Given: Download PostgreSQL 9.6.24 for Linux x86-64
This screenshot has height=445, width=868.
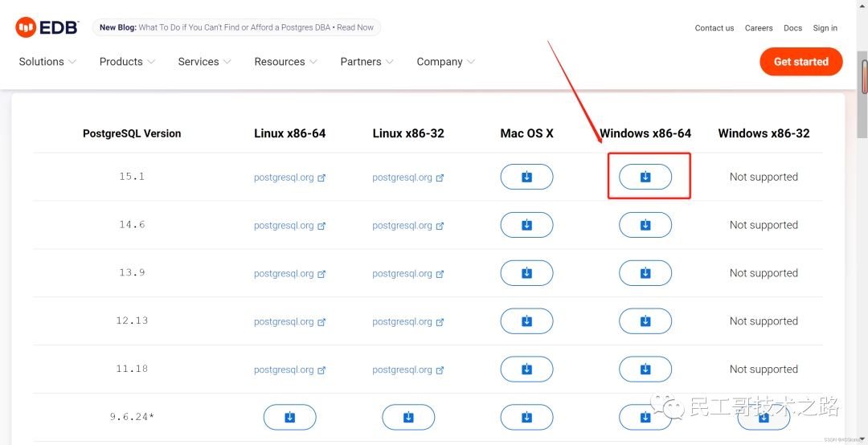Looking at the screenshot, I should tap(289, 418).
